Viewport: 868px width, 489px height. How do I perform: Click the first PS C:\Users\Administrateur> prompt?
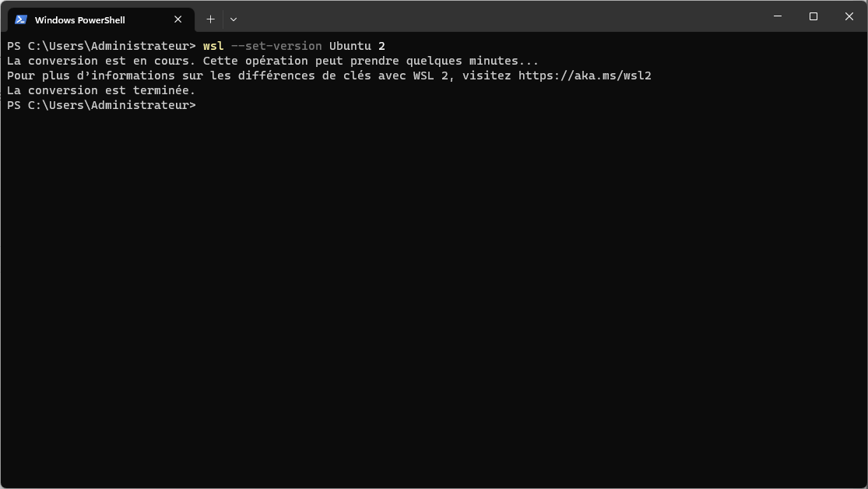pyautogui.click(x=101, y=46)
